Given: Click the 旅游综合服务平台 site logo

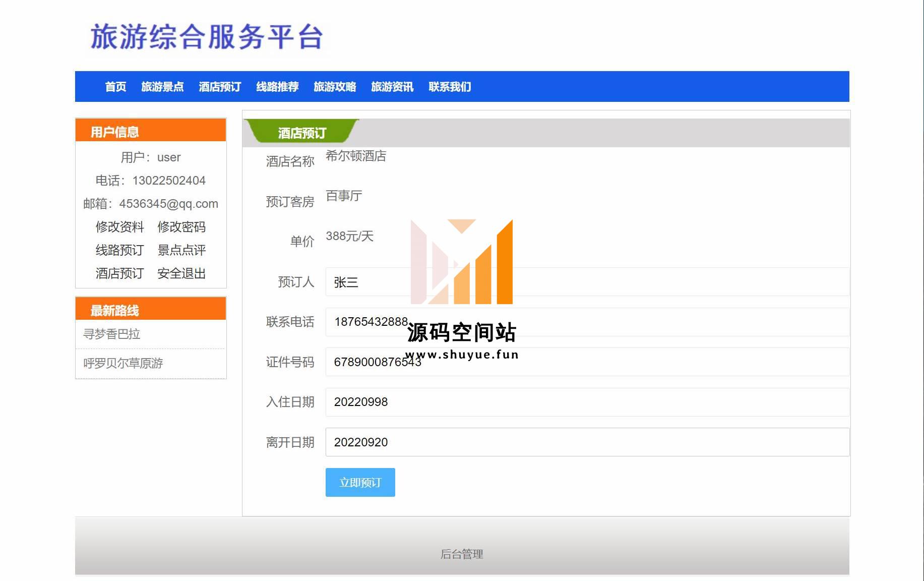Looking at the screenshot, I should [207, 37].
